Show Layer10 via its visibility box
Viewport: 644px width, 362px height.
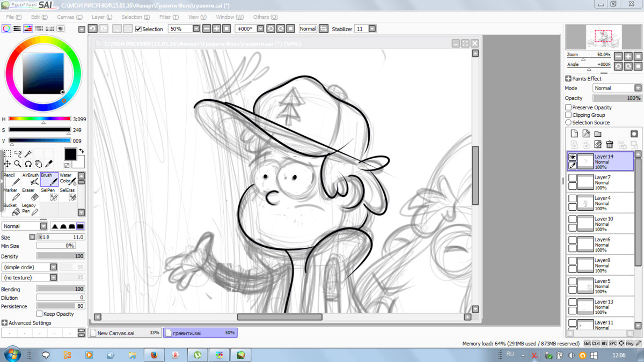coord(573,219)
